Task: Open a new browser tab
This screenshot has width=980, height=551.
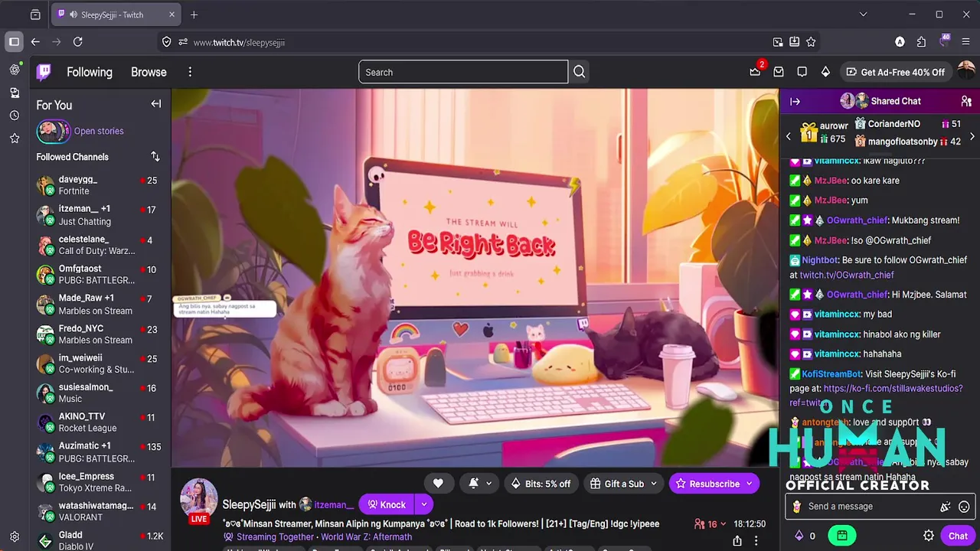Action: point(194,15)
